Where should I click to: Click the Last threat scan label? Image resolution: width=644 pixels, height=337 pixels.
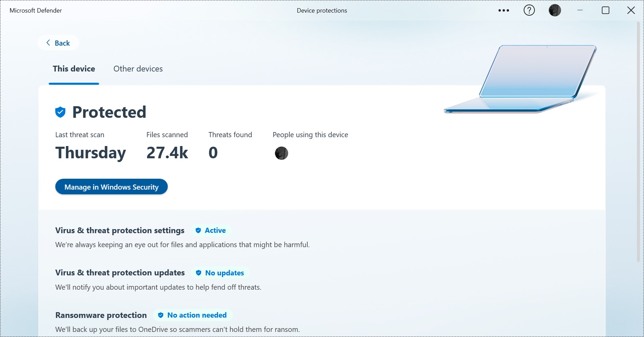pos(80,135)
